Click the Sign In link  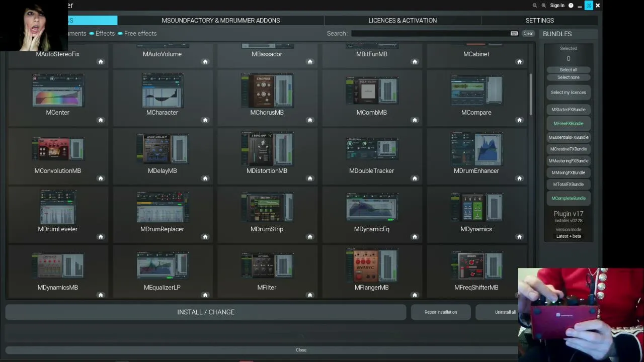click(x=557, y=6)
